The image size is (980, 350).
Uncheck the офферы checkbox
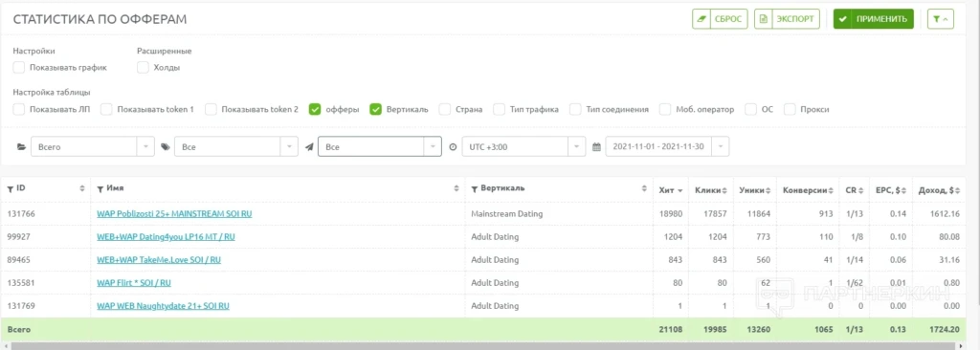coord(315,109)
